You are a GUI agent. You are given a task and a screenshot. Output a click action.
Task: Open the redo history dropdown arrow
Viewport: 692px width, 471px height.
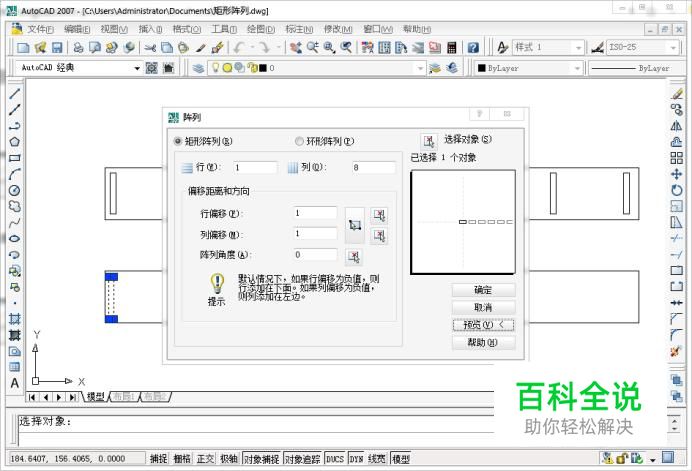tap(278, 47)
